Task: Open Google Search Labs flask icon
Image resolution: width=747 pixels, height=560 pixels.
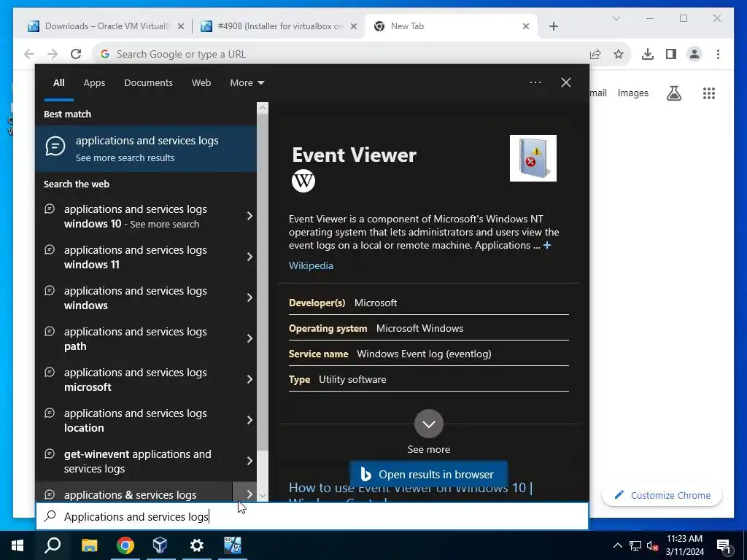Action: tap(673, 93)
